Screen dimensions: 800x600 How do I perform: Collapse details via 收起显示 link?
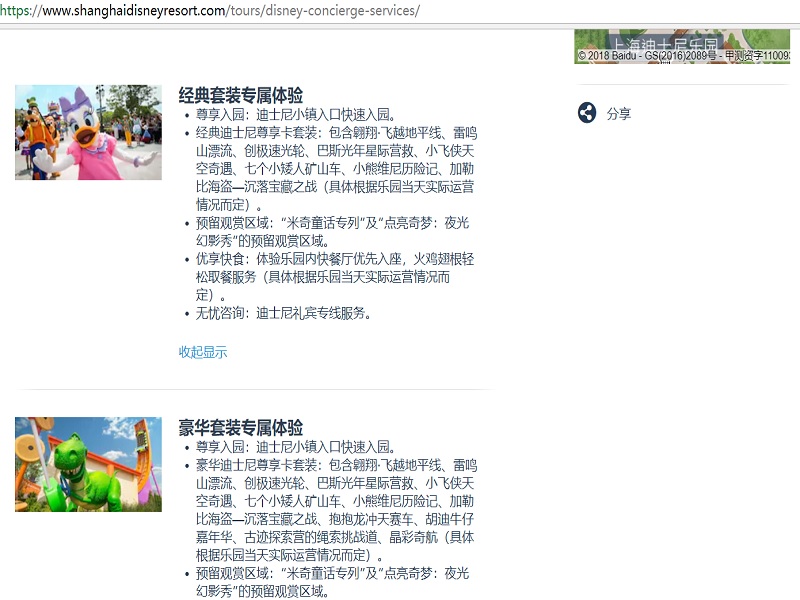(203, 352)
